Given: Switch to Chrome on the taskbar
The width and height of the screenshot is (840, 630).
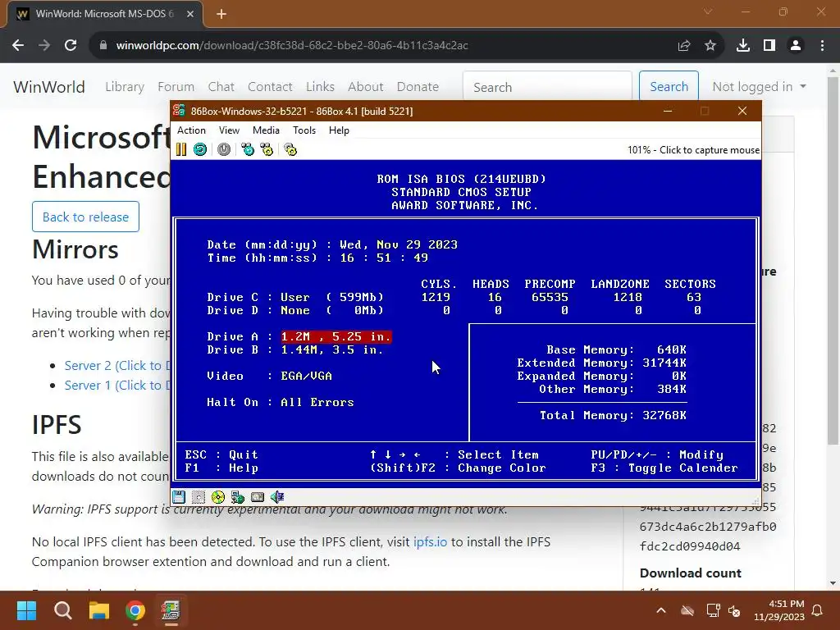Looking at the screenshot, I should pos(135,610).
